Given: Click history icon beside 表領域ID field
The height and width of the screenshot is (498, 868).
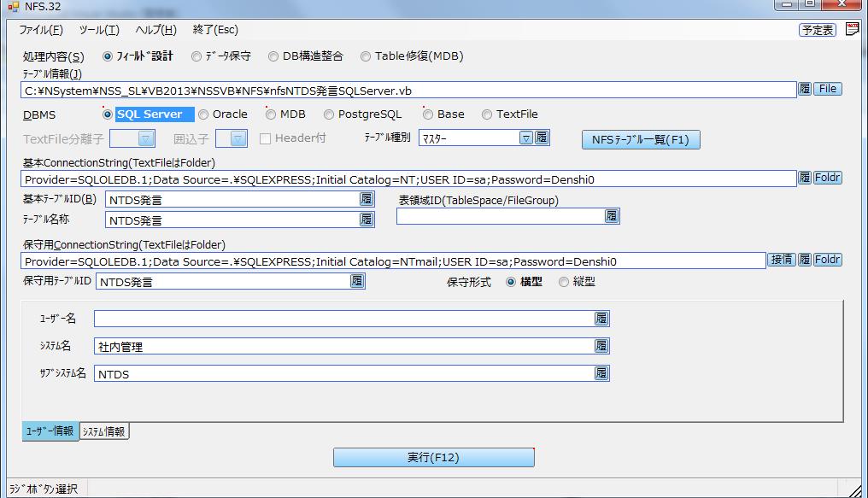Looking at the screenshot, I should 612,216.
